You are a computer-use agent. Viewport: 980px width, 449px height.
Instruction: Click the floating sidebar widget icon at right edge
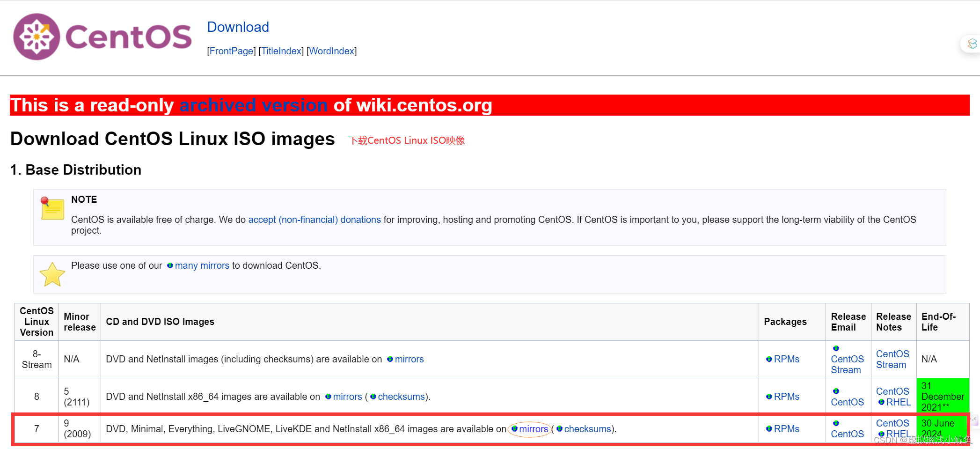[972, 44]
